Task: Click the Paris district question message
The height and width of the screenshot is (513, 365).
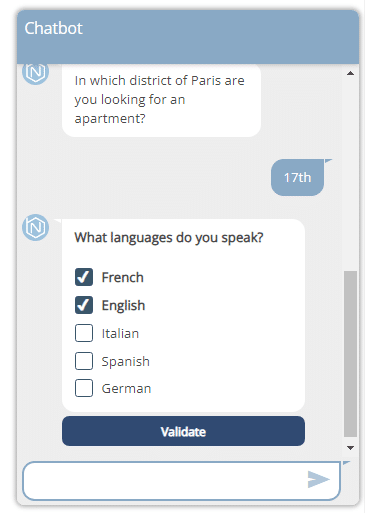Action: point(161,100)
